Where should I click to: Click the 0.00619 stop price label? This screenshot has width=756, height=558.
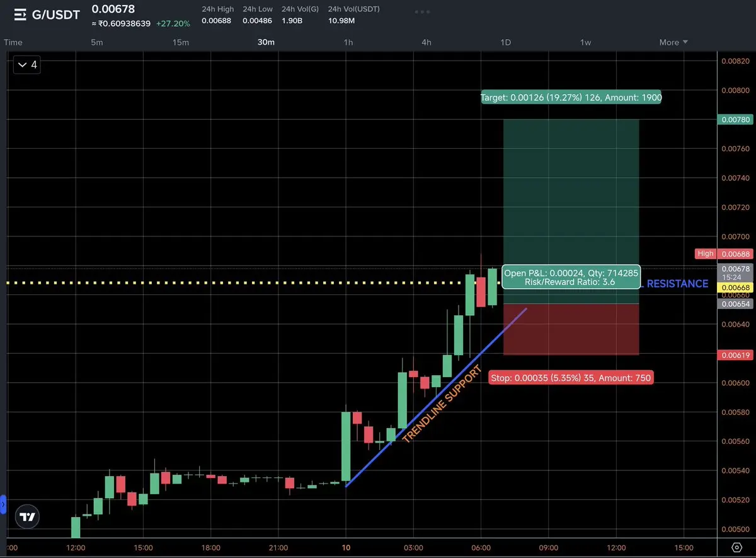point(735,355)
